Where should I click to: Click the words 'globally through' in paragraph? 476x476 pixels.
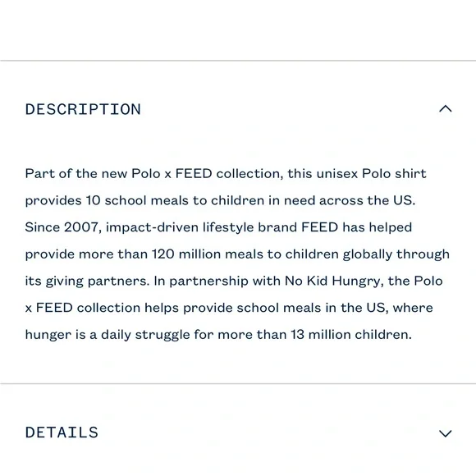click(x=396, y=254)
